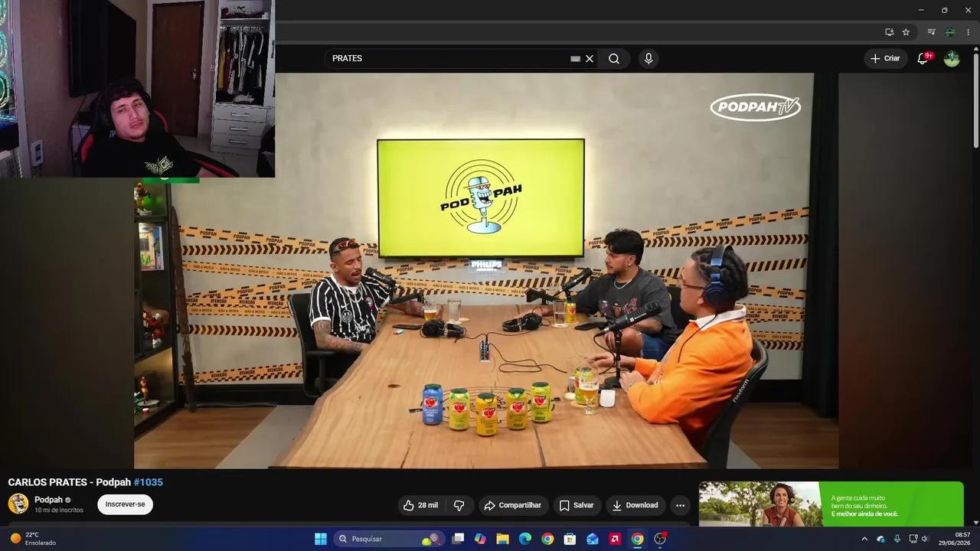This screenshot has width=980, height=551.
Task: Open the weather widget showing 22°C
Action: pos(33,539)
